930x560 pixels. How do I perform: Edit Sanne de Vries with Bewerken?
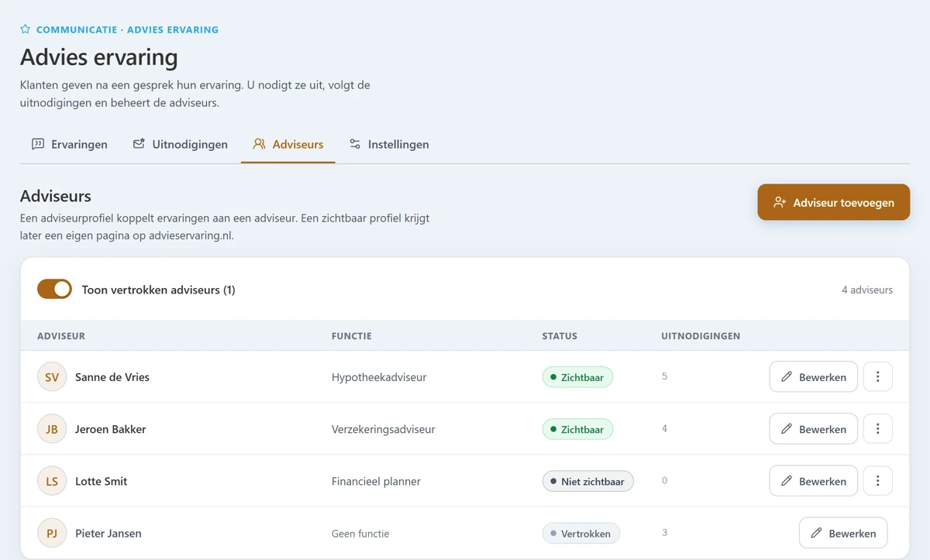(x=813, y=376)
